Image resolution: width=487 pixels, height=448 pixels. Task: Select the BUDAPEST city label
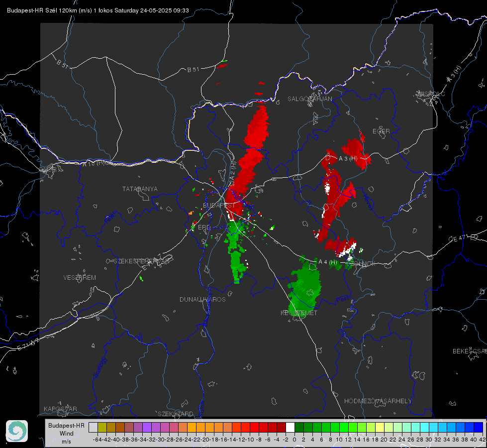click(x=219, y=206)
